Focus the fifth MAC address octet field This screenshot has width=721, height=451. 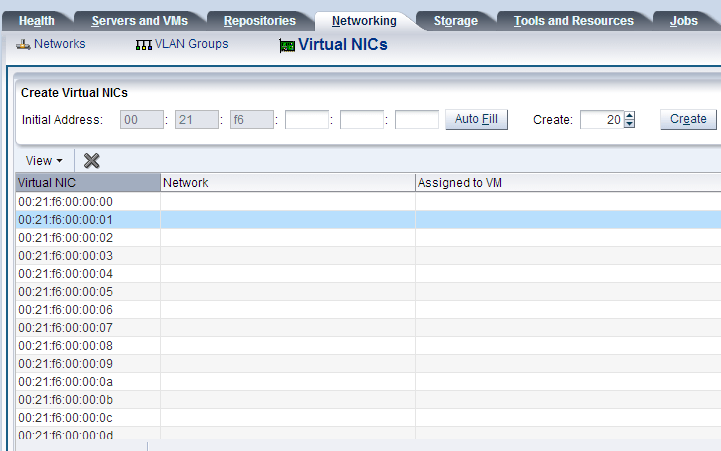pos(362,120)
